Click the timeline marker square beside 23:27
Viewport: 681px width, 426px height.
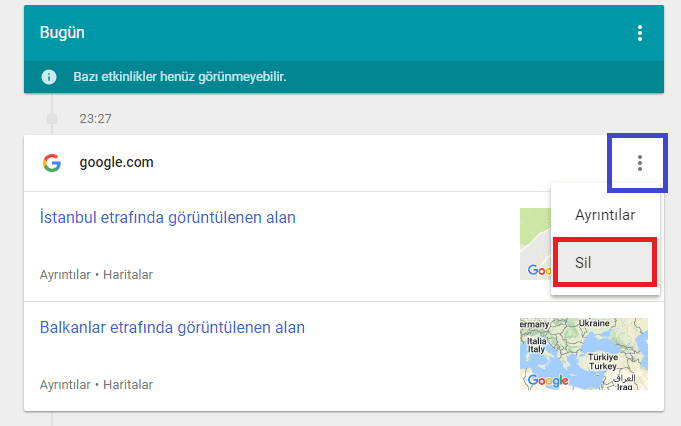coord(52,119)
